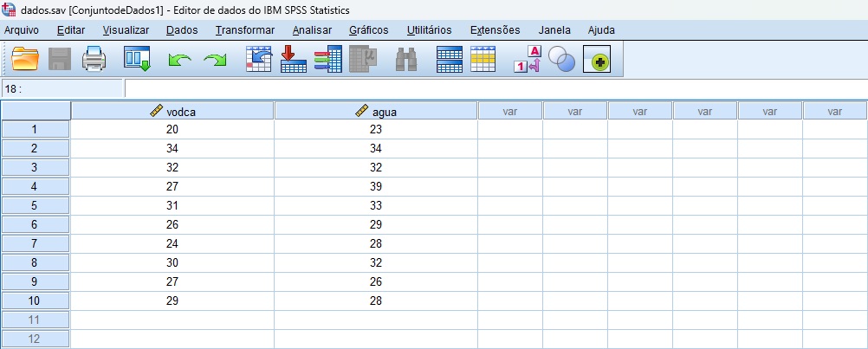The height and width of the screenshot is (349, 868).
Task: Open the Transformar menu
Action: tap(245, 30)
